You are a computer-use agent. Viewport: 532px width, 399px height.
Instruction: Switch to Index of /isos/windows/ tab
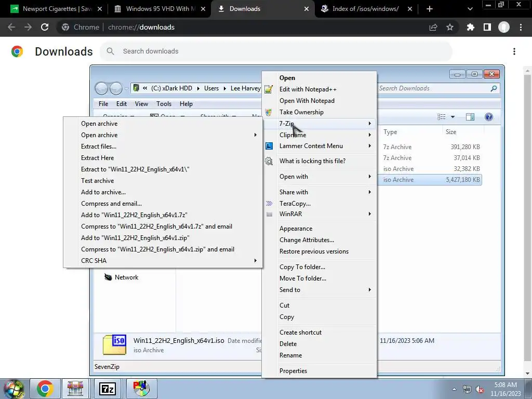point(366,9)
